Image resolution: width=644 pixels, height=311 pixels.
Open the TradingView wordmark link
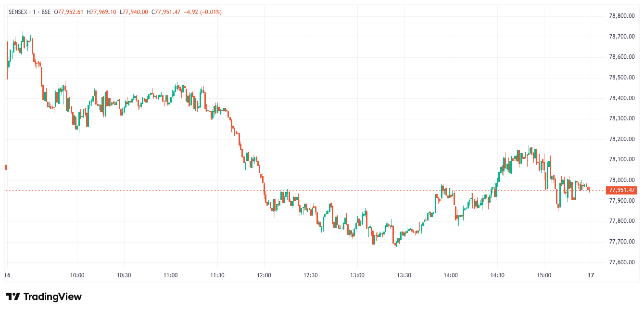coord(52,297)
